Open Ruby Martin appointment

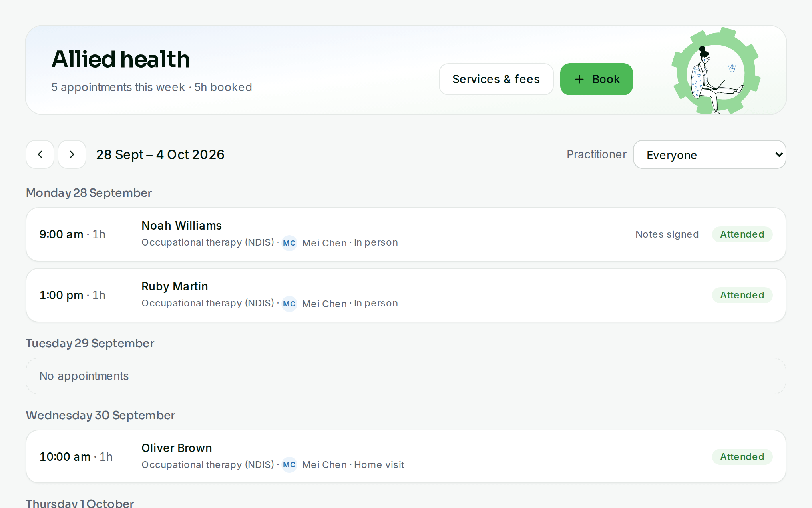(406, 295)
